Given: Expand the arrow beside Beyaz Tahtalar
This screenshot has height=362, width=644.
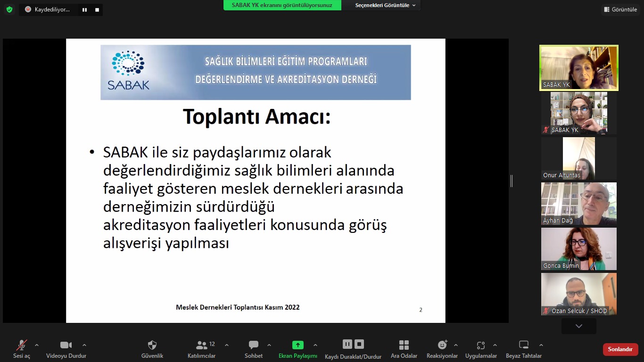Looking at the screenshot, I should tap(541, 345).
